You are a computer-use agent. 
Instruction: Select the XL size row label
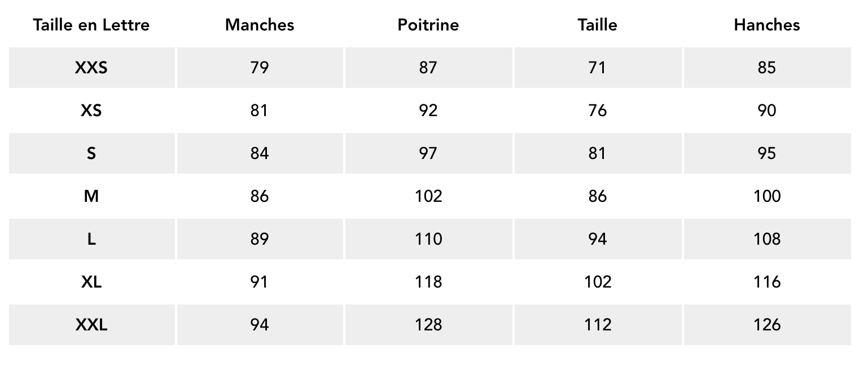(x=91, y=282)
